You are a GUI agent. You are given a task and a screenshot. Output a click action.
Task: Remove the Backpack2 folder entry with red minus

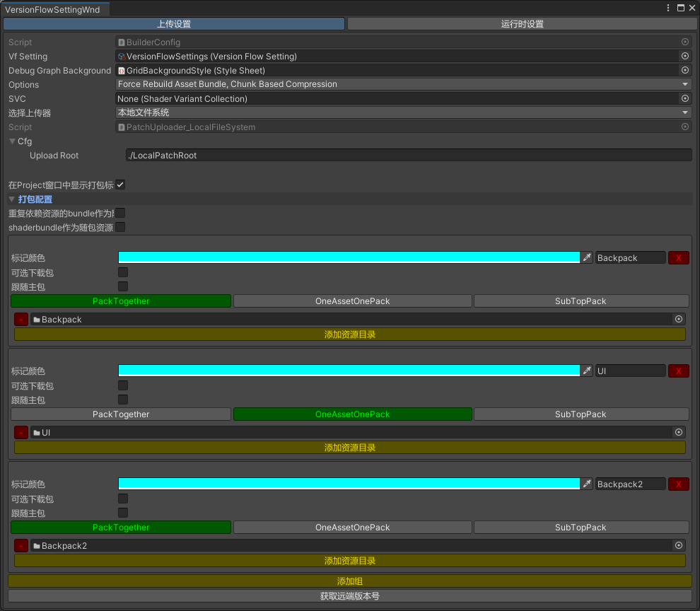tap(21, 546)
